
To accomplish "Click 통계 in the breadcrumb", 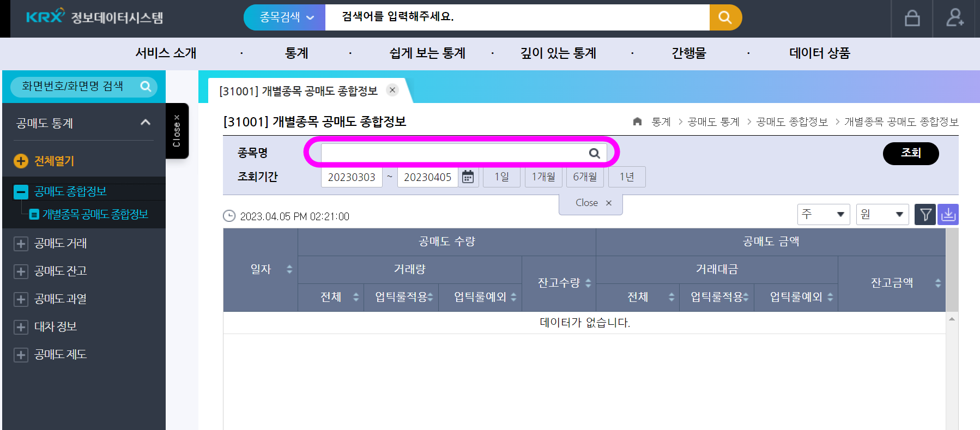I will click(x=661, y=122).
